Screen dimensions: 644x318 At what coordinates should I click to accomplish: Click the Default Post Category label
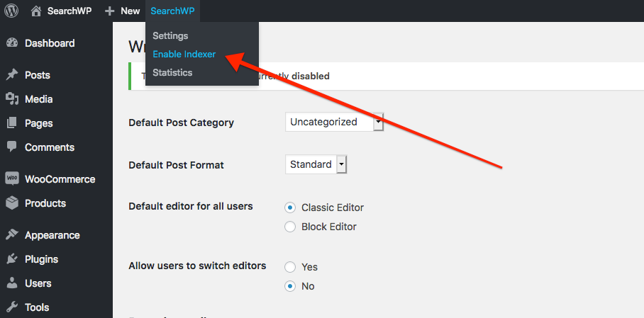(x=181, y=123)
